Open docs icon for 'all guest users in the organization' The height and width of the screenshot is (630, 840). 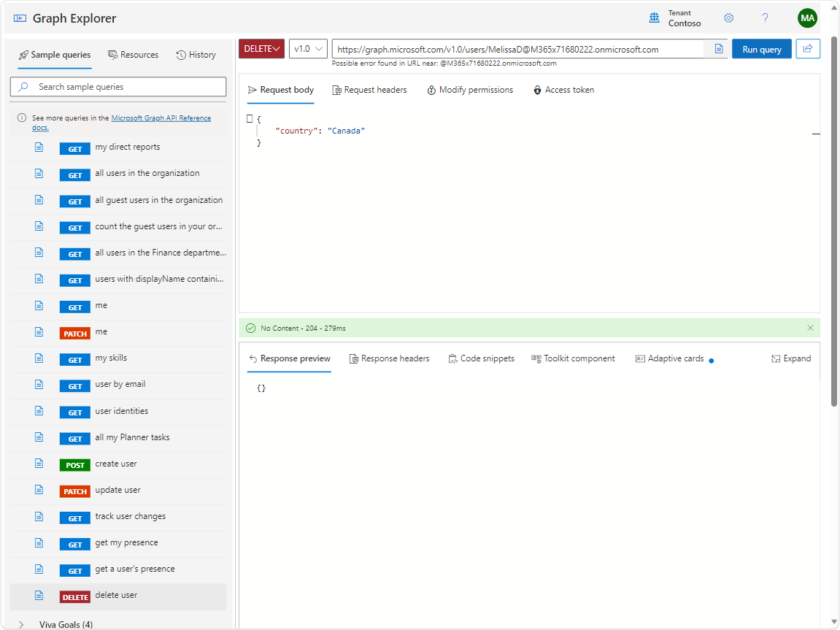[x=39, y=199]
